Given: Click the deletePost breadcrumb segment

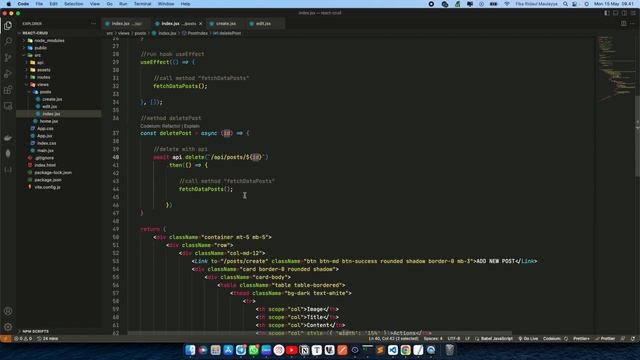Looking at the screenshot, I should [227, 33].
